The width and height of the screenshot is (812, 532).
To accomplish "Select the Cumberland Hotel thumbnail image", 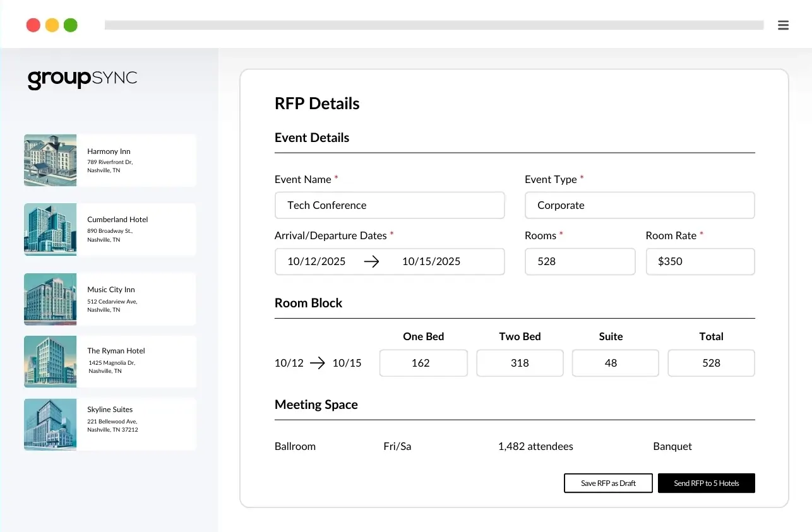I will click(x=50, y=229).
